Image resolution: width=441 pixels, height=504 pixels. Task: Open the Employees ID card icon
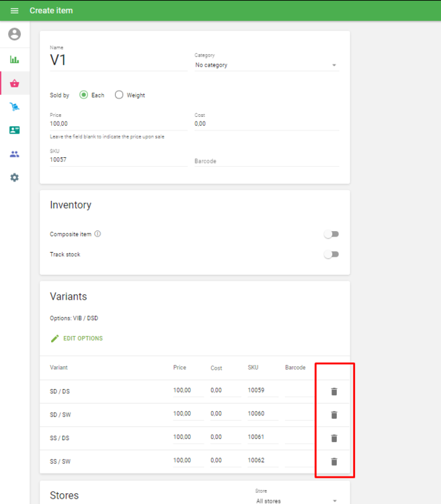pos(14,130)
